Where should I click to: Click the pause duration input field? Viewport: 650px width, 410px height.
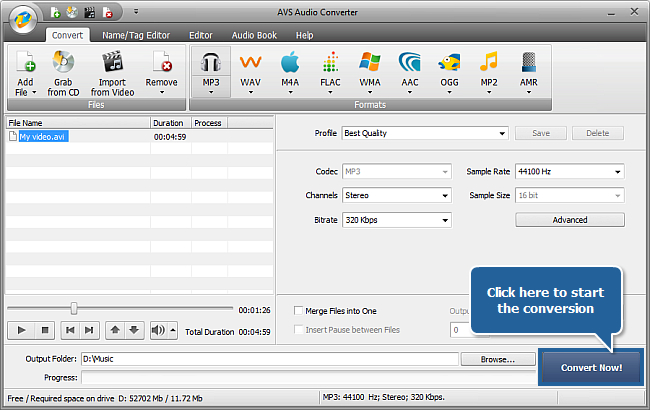click(461, 330)
